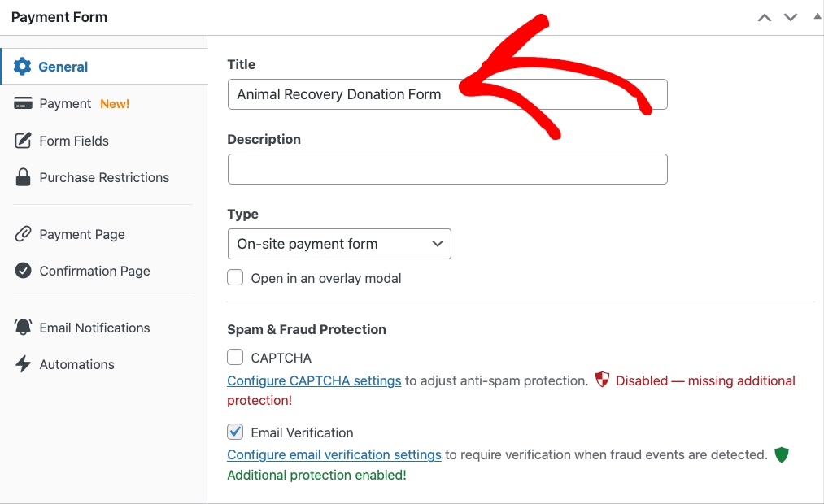Open the Purchase Restrictions tab
The width and height of the screenshot is (824, 504).
pos(104,177)
